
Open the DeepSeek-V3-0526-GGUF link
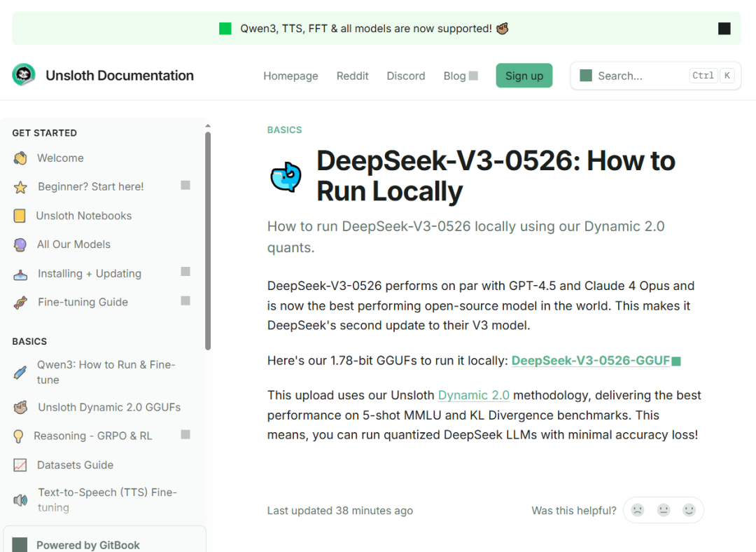pyautogui.click(x=591, y=361)
